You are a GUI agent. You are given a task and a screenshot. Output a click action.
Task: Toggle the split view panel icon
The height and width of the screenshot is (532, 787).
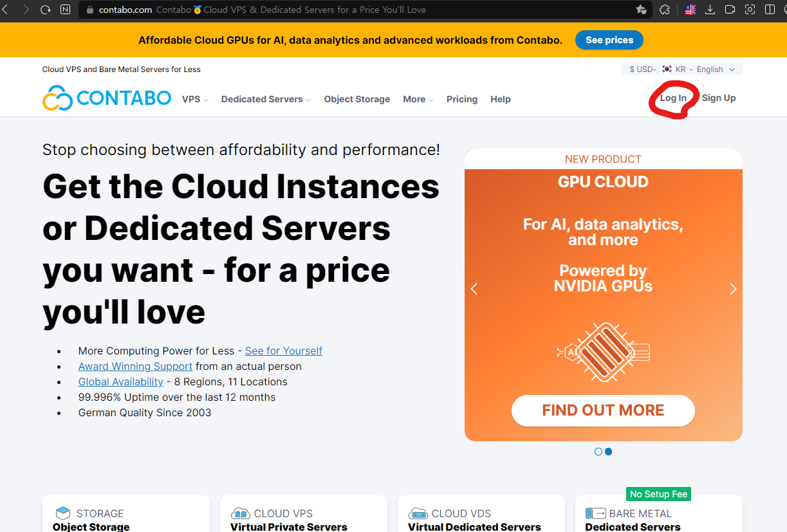770,10
